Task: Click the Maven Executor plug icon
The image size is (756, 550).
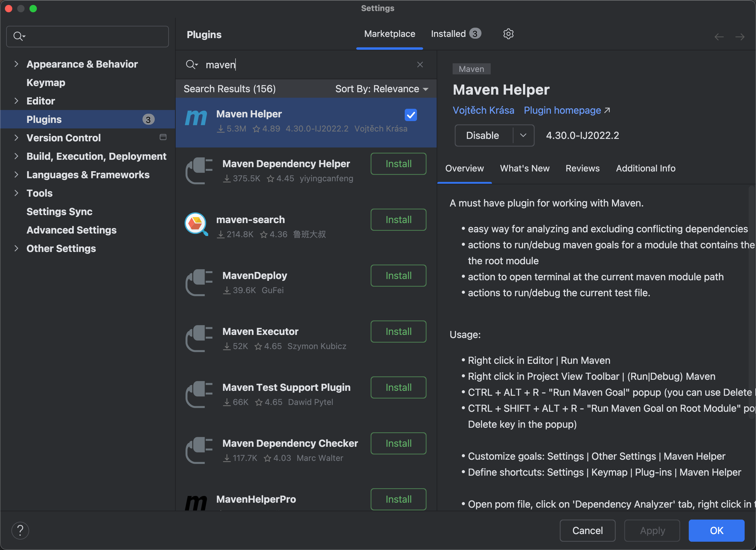Action: point(199,339)
